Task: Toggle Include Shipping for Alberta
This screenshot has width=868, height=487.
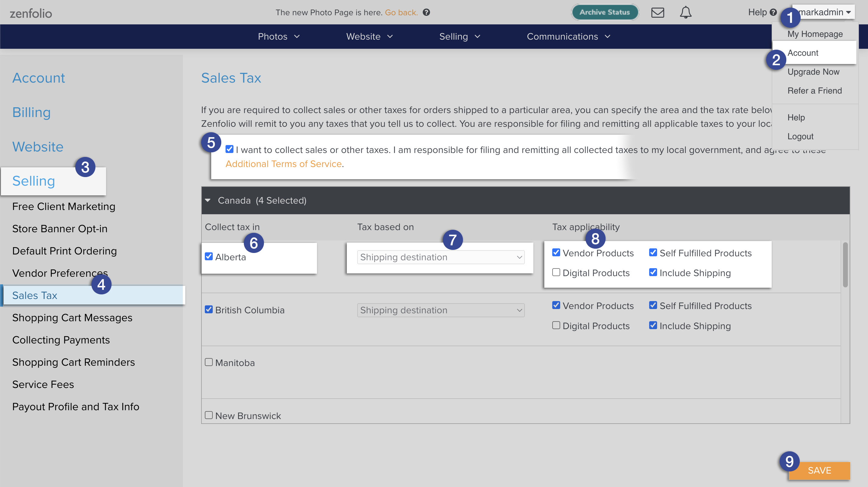Action: coord(653,272)
